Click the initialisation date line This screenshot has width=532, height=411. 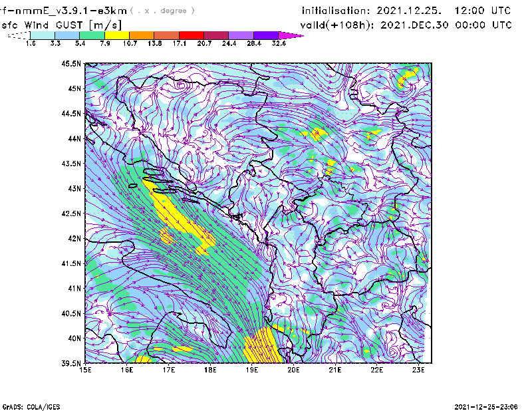pyautogui.click(x=406, y=11)
